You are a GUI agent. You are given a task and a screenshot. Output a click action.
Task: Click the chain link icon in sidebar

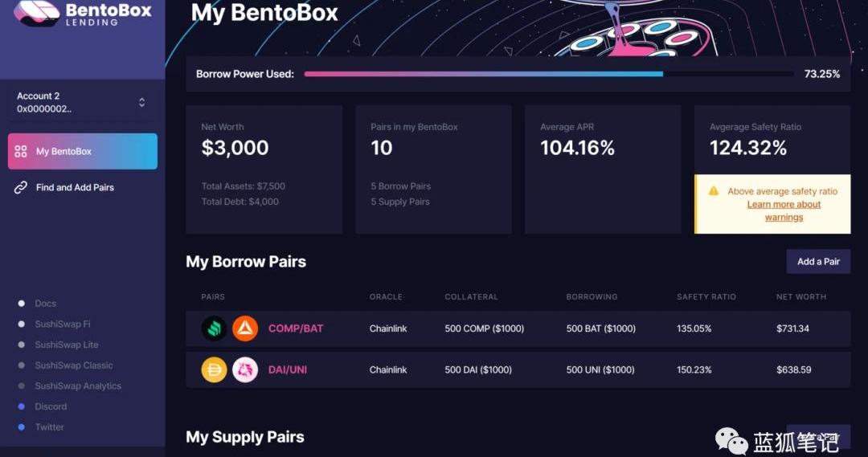pyautogui.click(x=21, y=188)
